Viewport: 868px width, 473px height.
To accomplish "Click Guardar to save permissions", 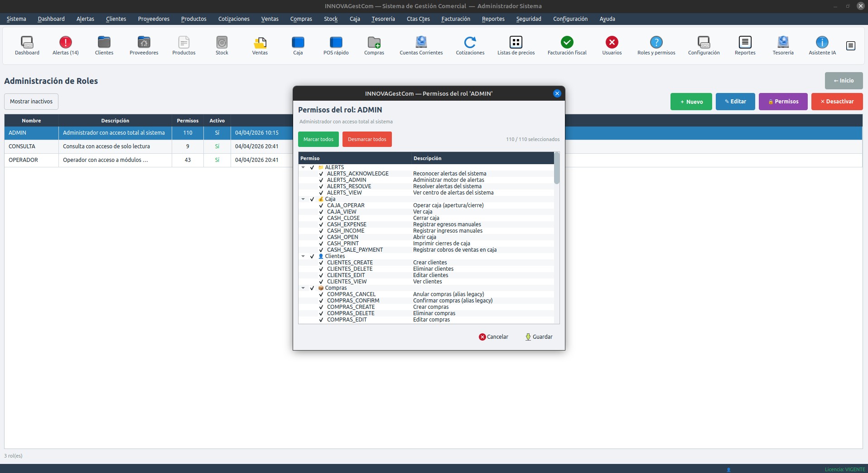I will click(539, 337).
